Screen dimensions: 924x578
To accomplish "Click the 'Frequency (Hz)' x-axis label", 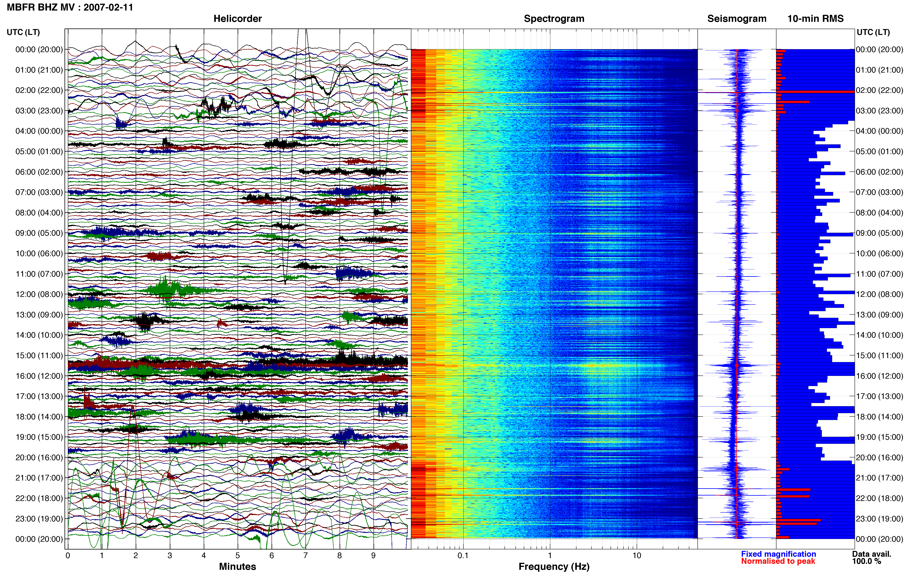I will tap(554, 566).
